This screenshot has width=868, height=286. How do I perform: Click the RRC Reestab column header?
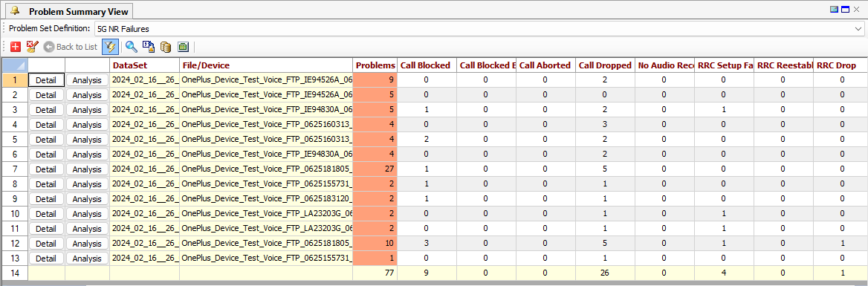(784, 65)
